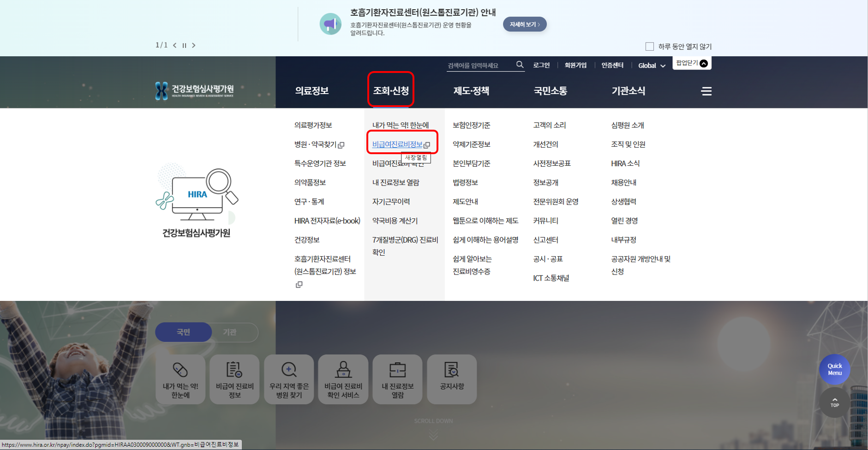The width and height of the screenshot is (868, 450).
Task: Open 심평원 소개 submenu item
Action: pyautogui.click(x=628, y=125)
